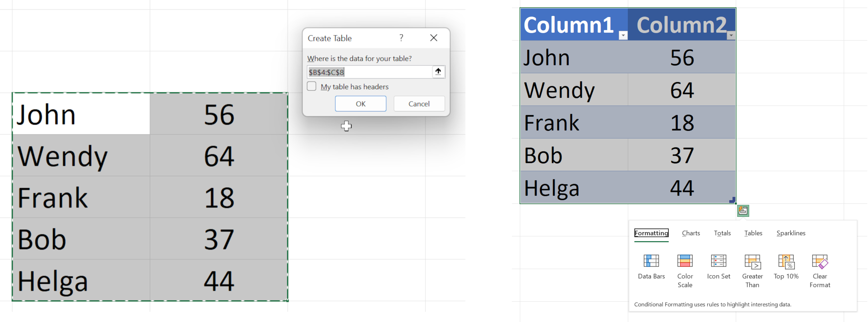Apply Top 10% formatting

pyautogui.click(x=786, y=261)
